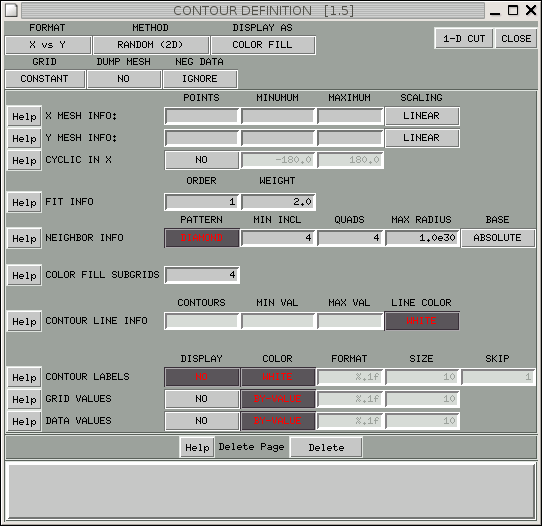Toggle the DUMP MESH NO button
The width and height of the screenshot is (542, 526).
coord(124,79)
